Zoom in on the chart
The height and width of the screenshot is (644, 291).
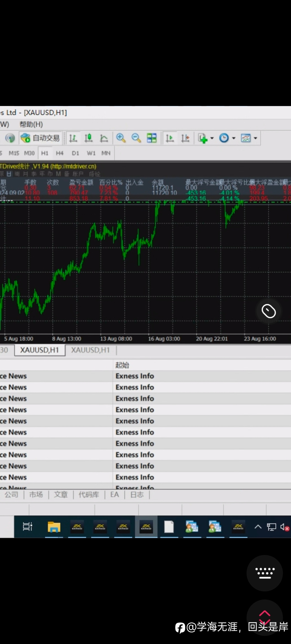121,138
